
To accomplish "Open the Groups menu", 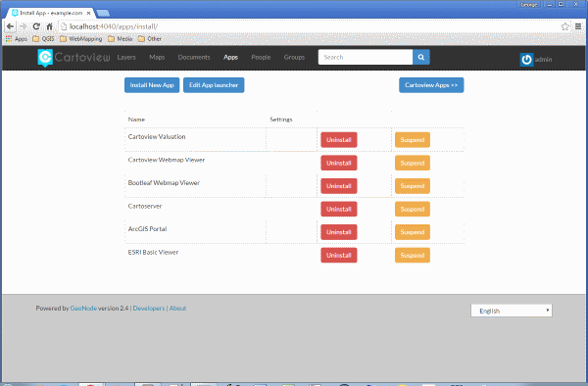I will 294,58.
